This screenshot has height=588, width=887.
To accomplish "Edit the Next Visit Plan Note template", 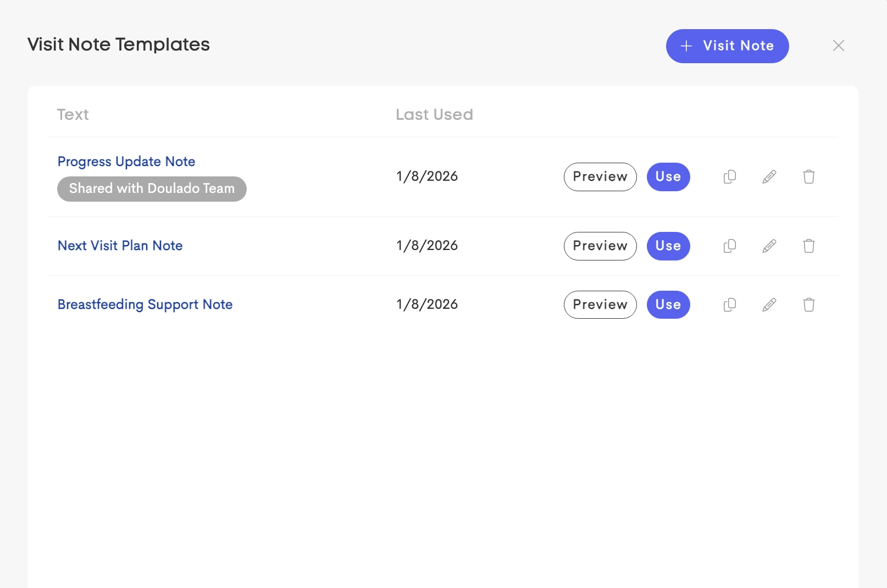I will coord(769,246).
